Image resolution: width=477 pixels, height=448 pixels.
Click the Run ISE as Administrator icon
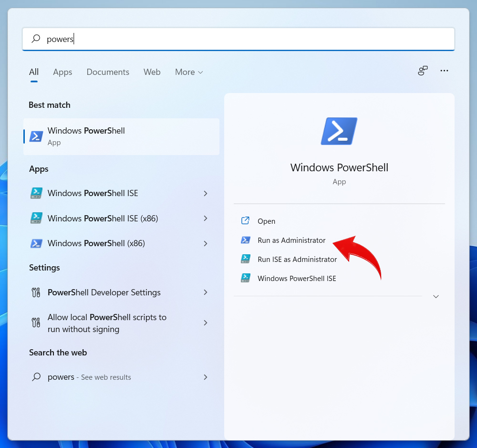246,259
